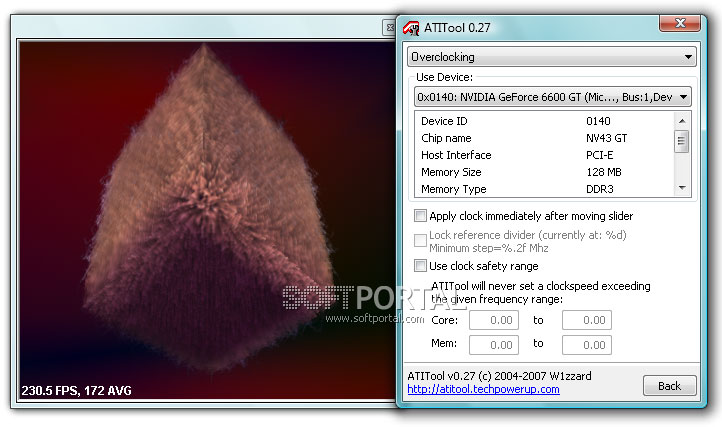Click the 0140 device ID value
Image resolution: width=722 pixels, height=427 pixels.
tap(598, 121)
